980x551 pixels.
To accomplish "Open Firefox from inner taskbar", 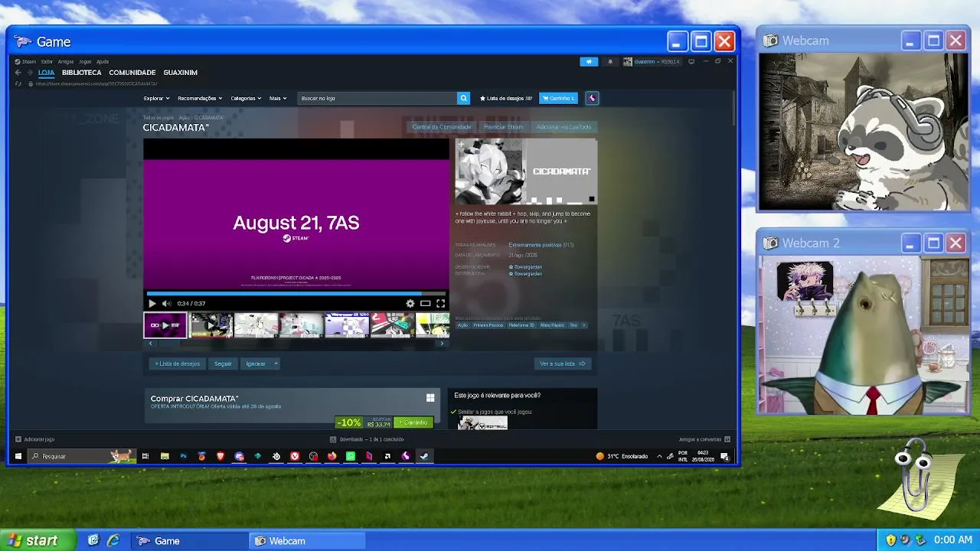I will [x=332, y=456].
